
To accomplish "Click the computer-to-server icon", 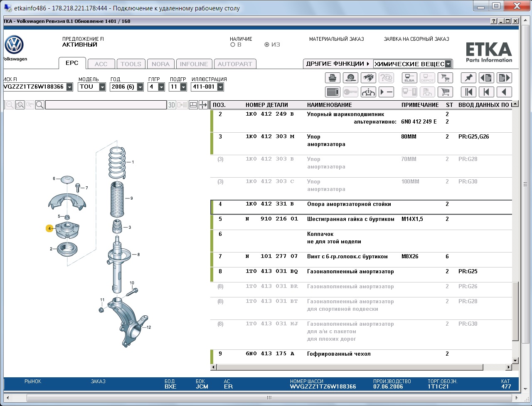I will (409, 92).
